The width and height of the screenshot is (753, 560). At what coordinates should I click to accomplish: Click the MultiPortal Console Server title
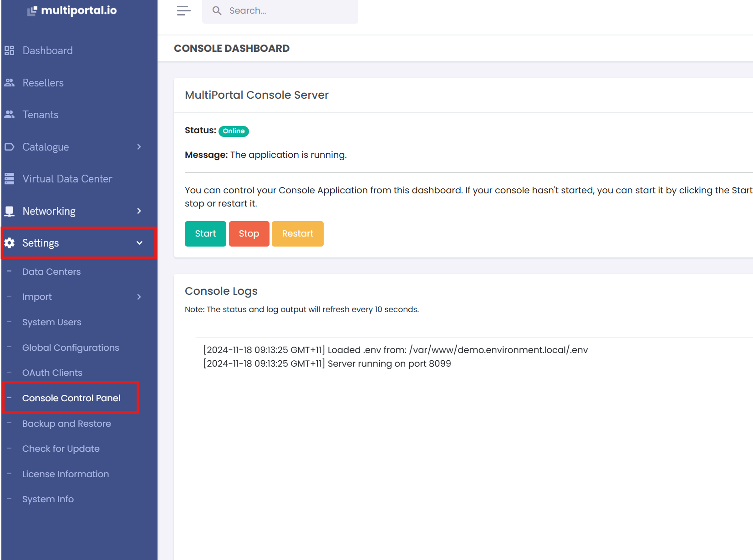point(257,95)
